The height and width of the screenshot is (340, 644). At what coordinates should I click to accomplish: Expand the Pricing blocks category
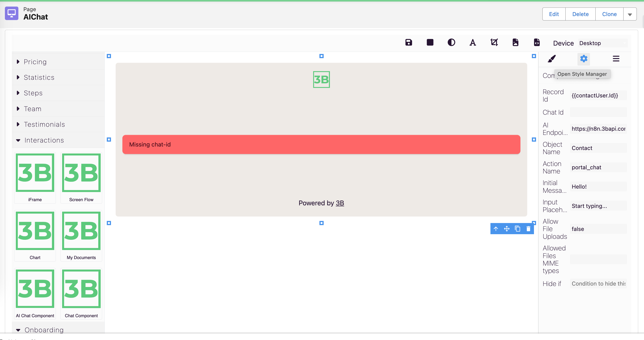pos(35,62)
